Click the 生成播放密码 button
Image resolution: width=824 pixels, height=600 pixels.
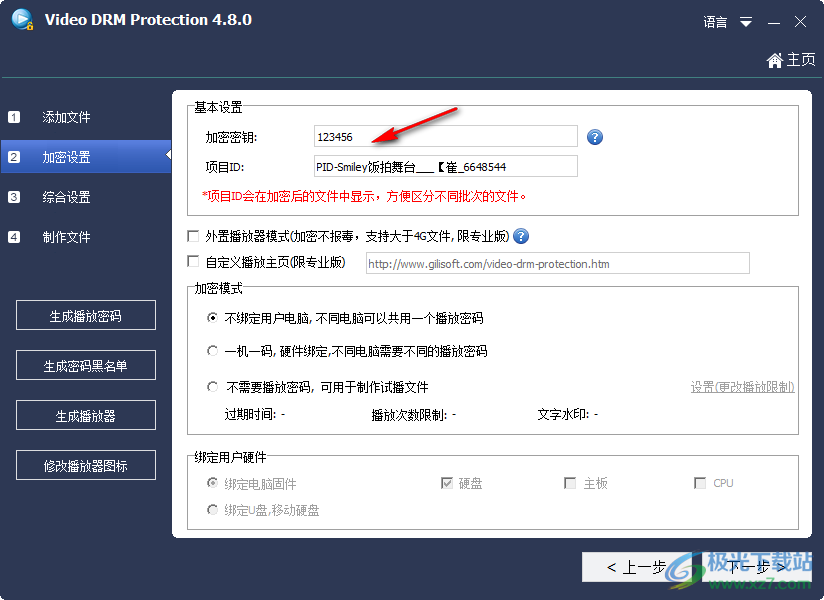click(x=86, y=315)
